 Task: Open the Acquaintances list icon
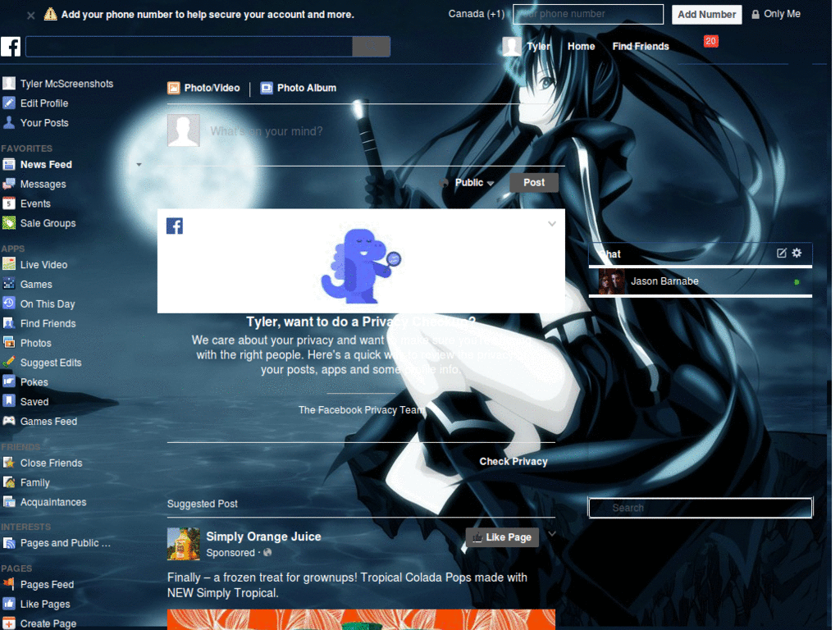[8, 502]
